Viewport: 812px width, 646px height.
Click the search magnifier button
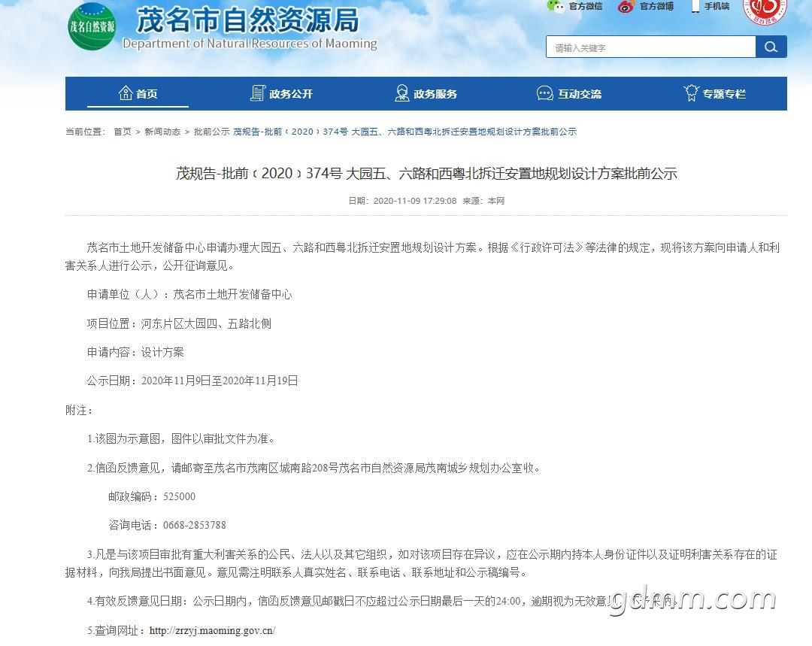click(x=771, y=47)
